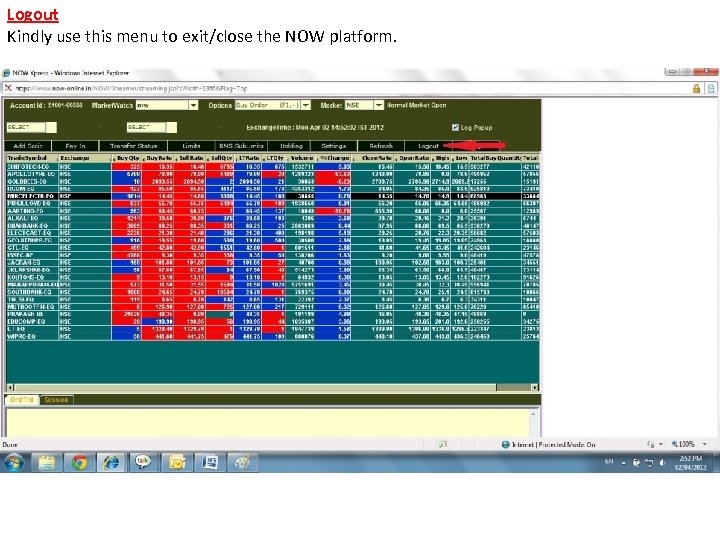Screen dimensions: 720x540
Task: Click the taskbar clock showing 2:52 PM
Action: coord(690,462)
